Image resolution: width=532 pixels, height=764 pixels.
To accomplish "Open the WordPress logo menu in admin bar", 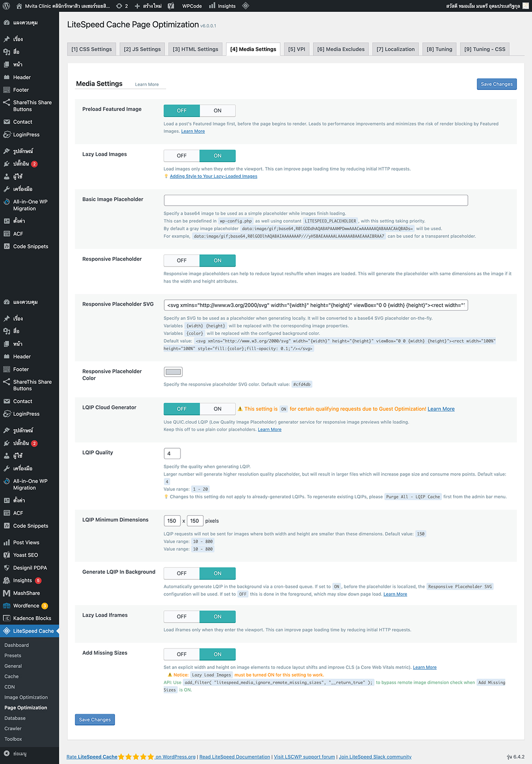I will point(6,6).
